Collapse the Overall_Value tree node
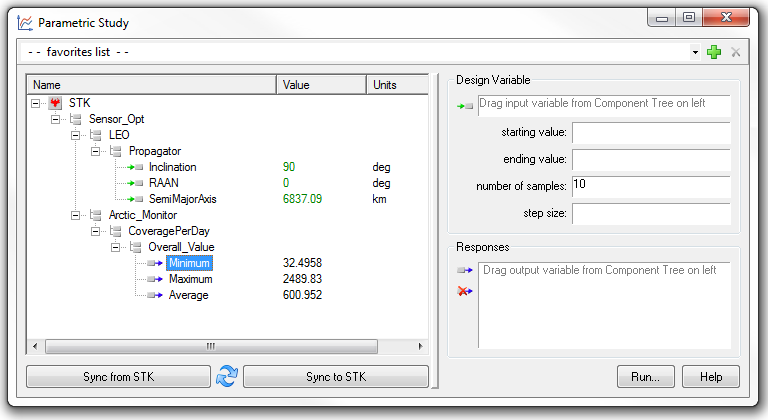This screenshot has height=420, width=768. coord(116,247)
